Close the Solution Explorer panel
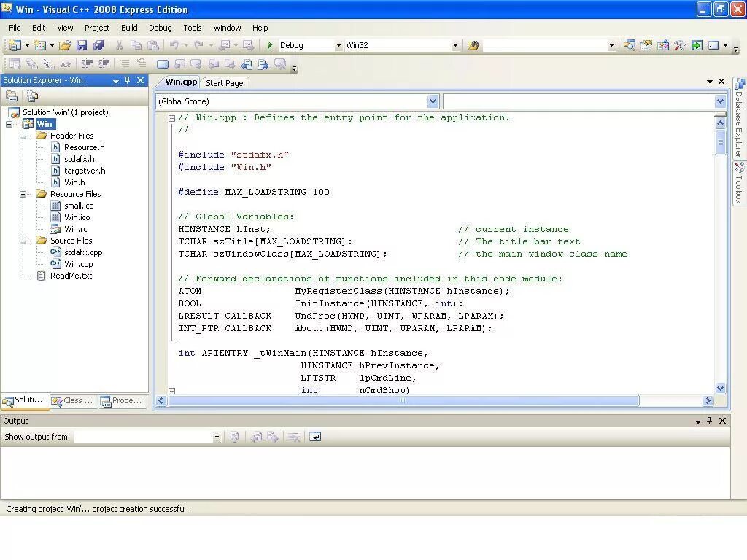This screenshot has height=560, width=747. click(141, 80)
